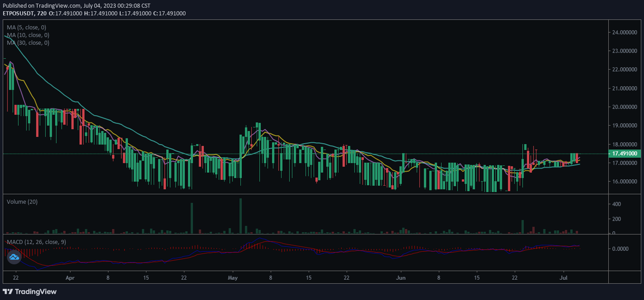Click the Jun label on time axis
The width and height of the screenshot is (644, 300).
401,279
